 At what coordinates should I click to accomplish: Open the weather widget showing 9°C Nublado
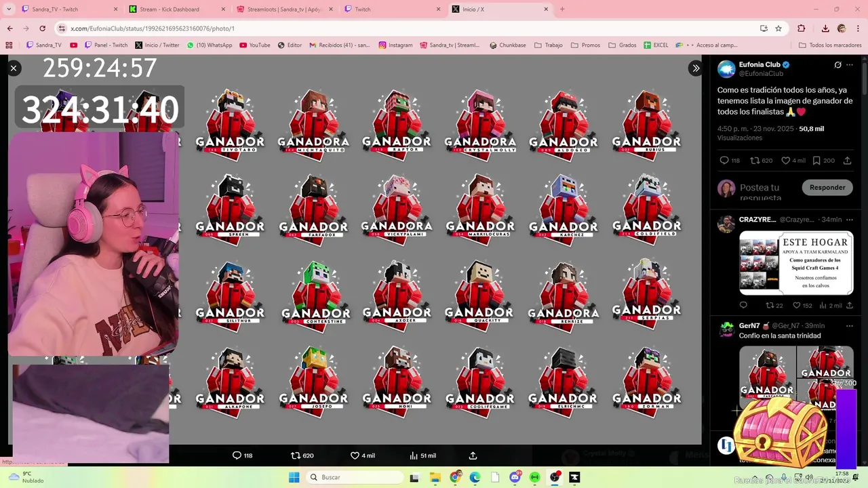(x=26, y=477)
